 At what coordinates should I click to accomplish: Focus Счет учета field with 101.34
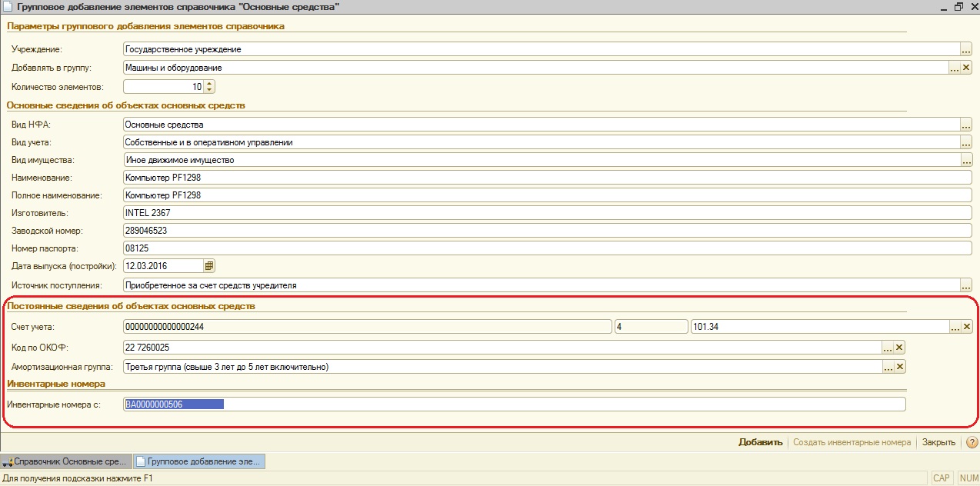818,327
